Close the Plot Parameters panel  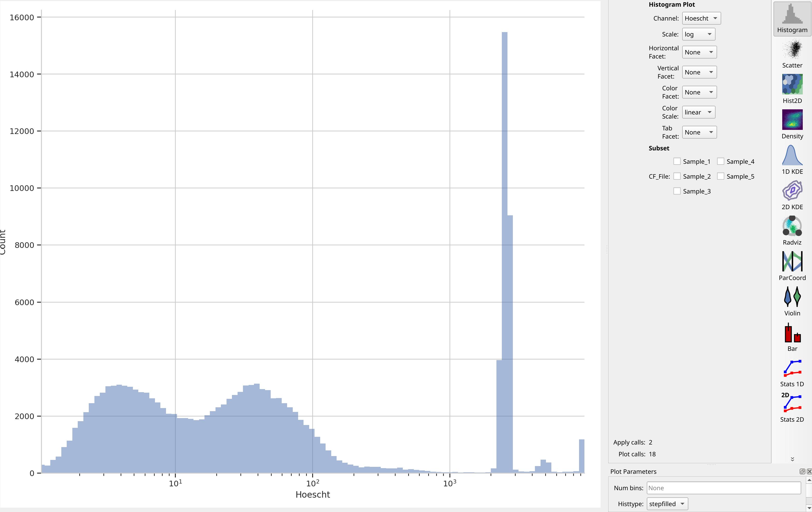click(809, 471)
